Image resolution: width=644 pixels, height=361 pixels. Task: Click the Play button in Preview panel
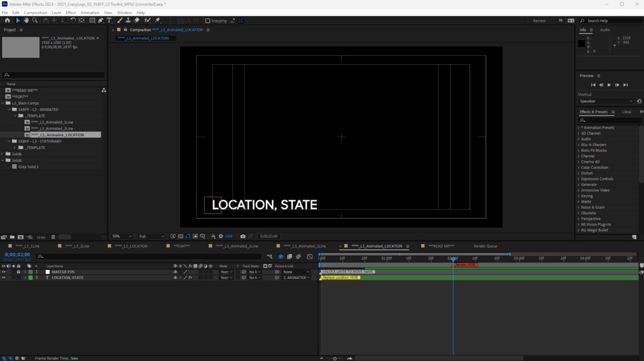pyautogui.click(x=609, y=85)
